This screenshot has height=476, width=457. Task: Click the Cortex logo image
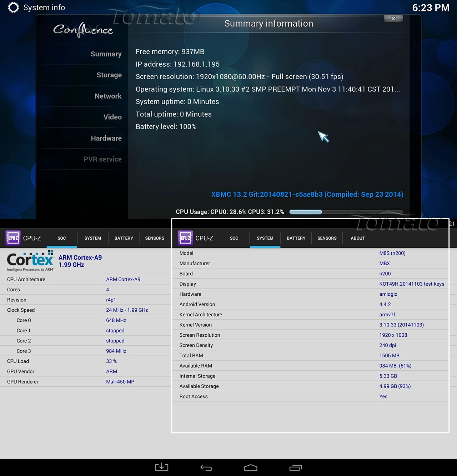click(30, 261)
